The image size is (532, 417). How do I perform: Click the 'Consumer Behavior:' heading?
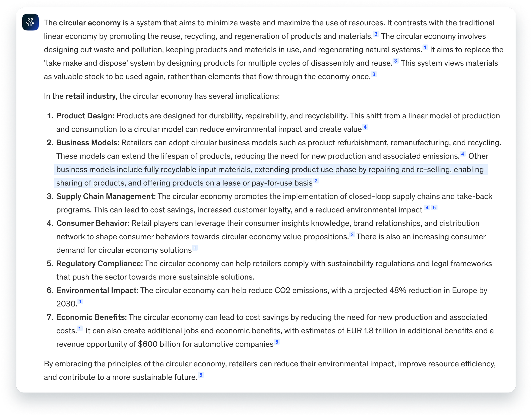93,223
